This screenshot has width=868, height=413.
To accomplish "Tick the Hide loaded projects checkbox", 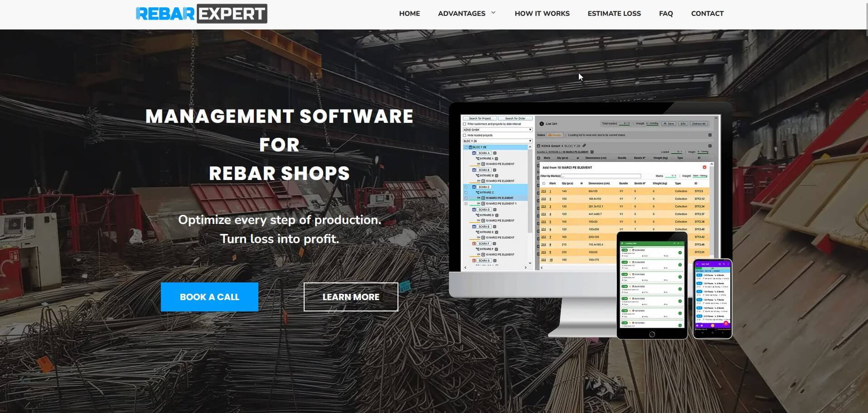I will tap(465, 135).
